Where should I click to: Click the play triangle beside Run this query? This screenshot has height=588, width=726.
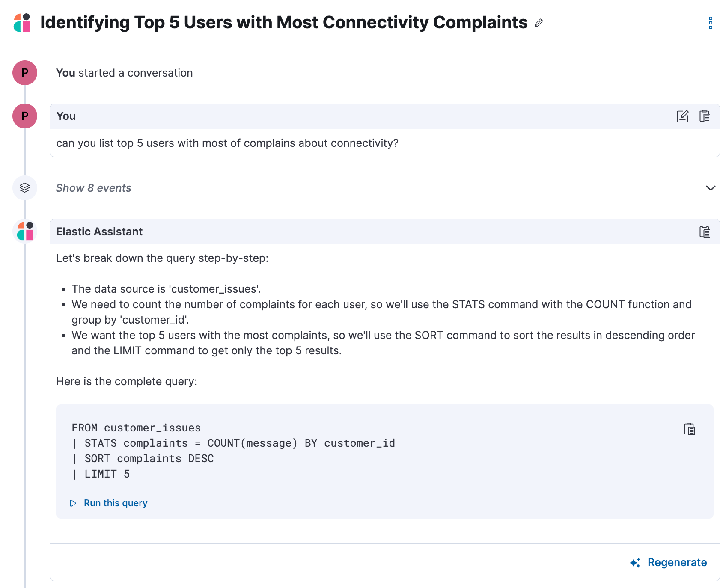point(73,503)
